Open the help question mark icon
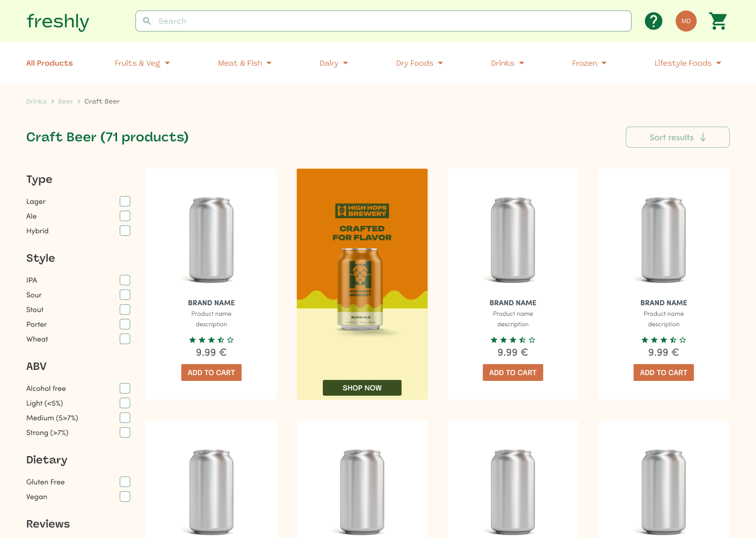Screen dimensions: 756x538 653,21
